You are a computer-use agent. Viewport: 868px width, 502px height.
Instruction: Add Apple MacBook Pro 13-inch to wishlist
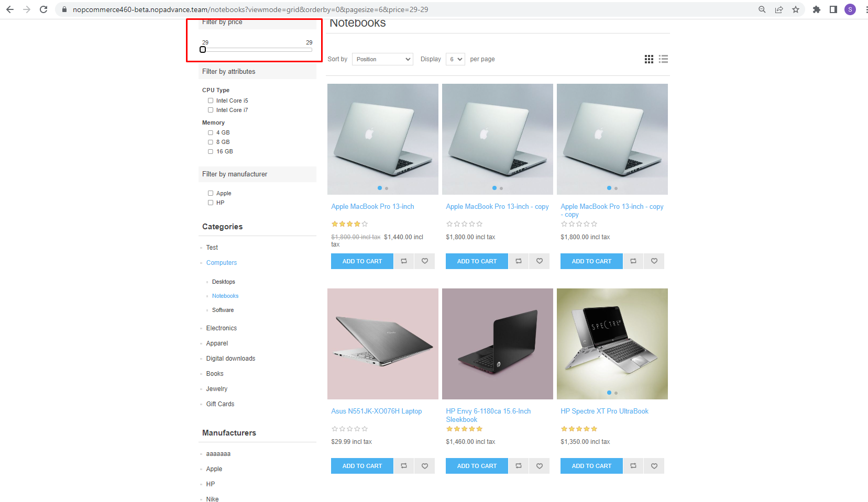point(424,261)
